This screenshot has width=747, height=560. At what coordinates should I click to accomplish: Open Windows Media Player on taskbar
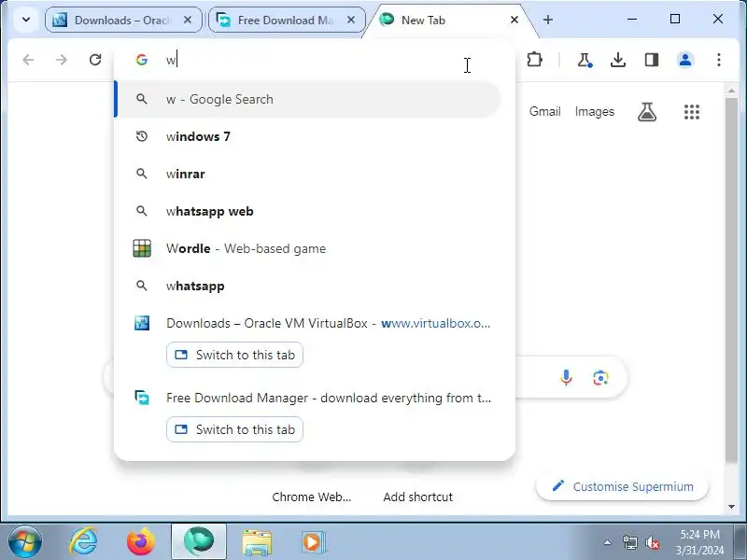click(x=314, y=542)
